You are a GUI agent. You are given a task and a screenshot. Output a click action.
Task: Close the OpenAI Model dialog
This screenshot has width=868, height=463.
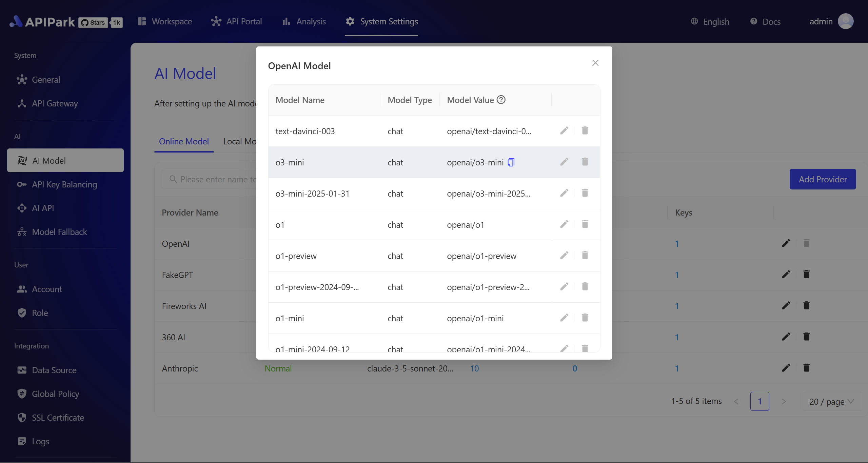click(x=595, y=63)
